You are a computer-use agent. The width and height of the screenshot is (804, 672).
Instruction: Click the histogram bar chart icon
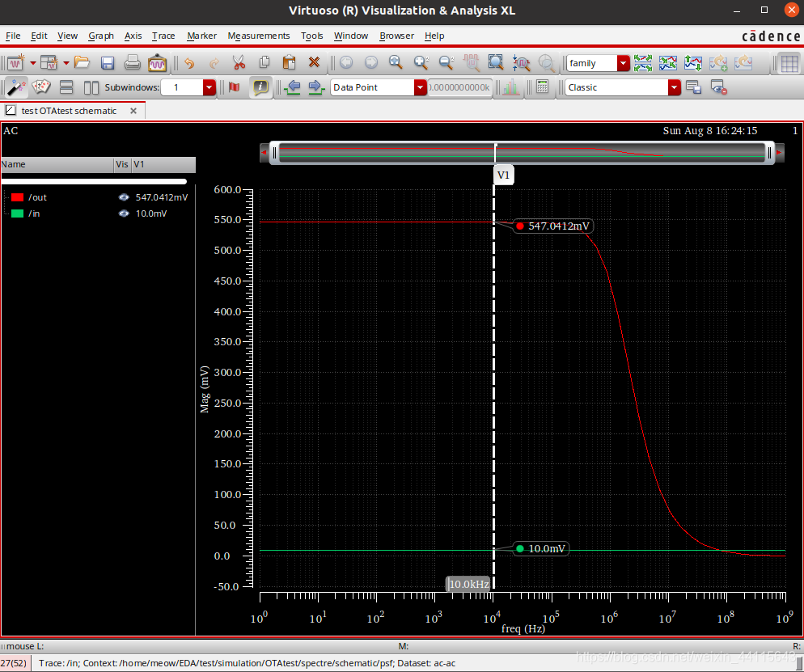point(510,87)
